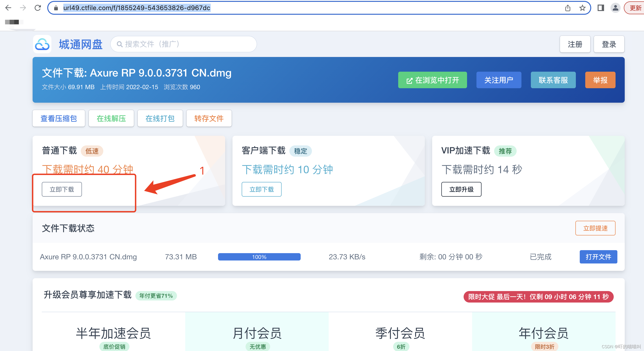
Task: Click the red 限时大促 countdown banner
Action: (x=538, y=297)
